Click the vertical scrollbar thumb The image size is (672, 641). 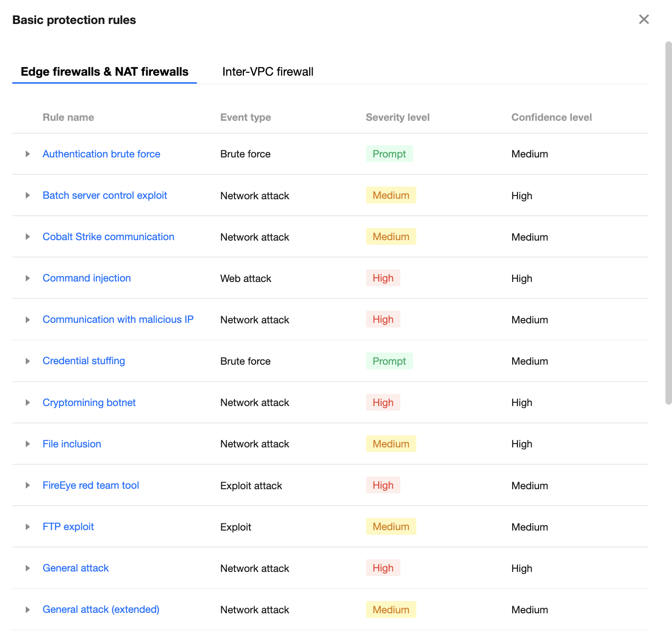pyautogui.click(x=668, y=223)
